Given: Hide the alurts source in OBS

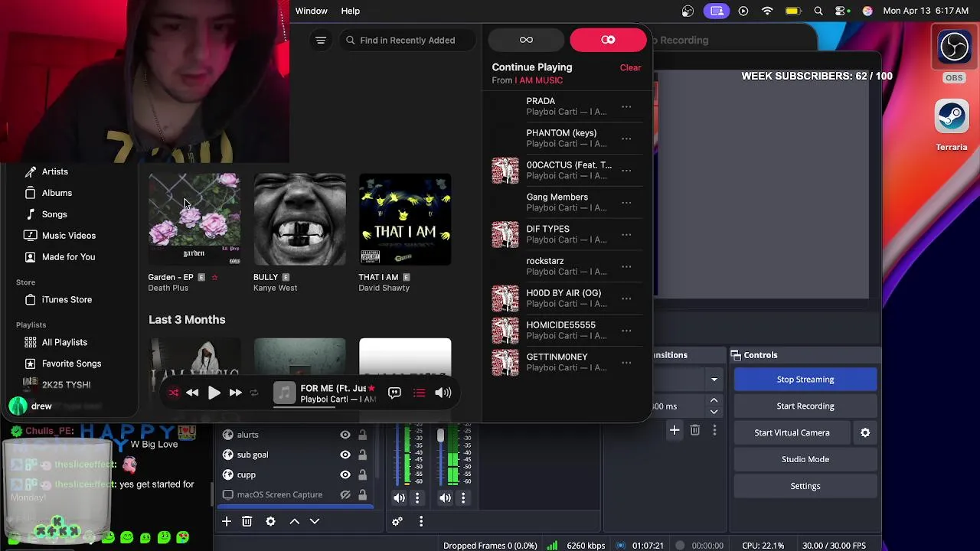Looking at the screenshot, I should (345, 435).
